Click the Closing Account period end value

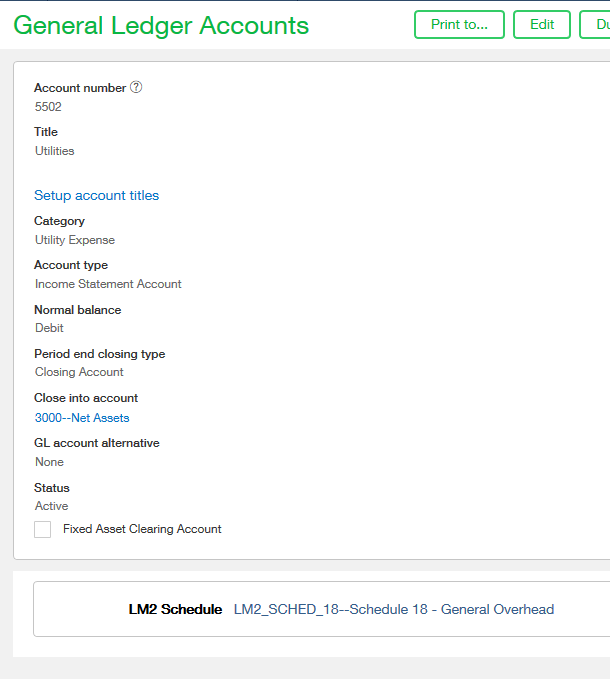tap(79, 372)
